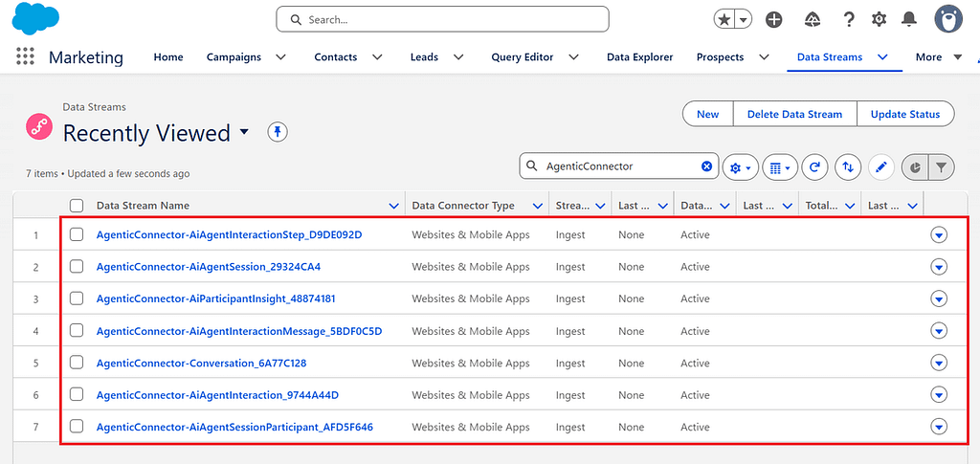Open the Help question mark icon

coord(848,19)
